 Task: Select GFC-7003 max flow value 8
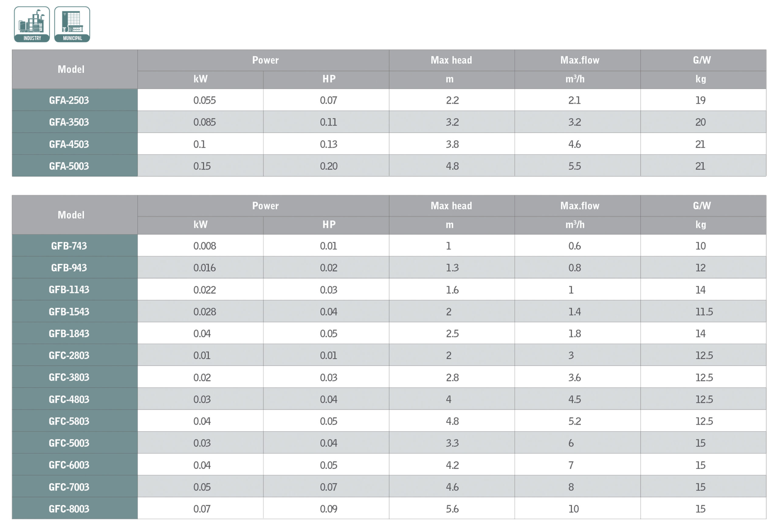click(x=571, y=487)
